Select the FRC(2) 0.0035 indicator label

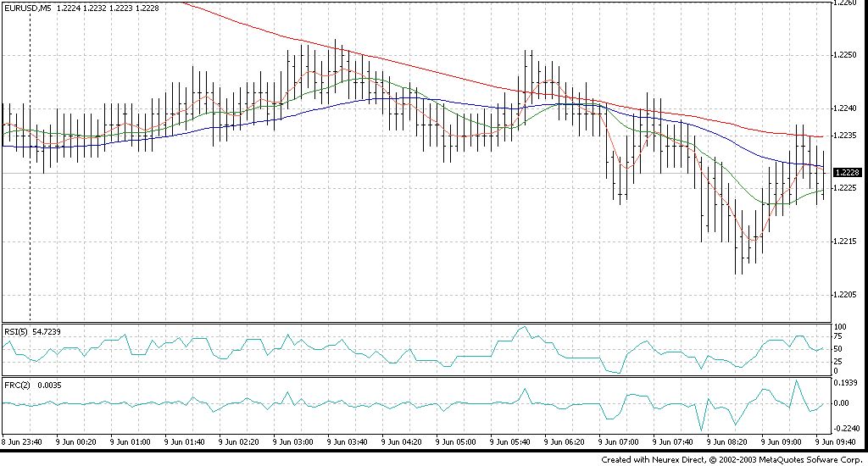point(33,385)
